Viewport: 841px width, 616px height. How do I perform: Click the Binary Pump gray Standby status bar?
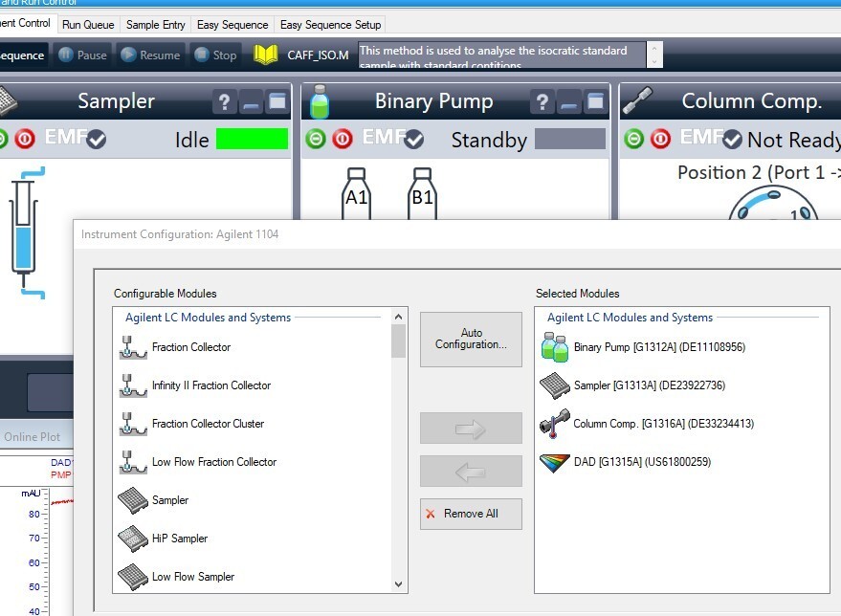tap(570, 139)
